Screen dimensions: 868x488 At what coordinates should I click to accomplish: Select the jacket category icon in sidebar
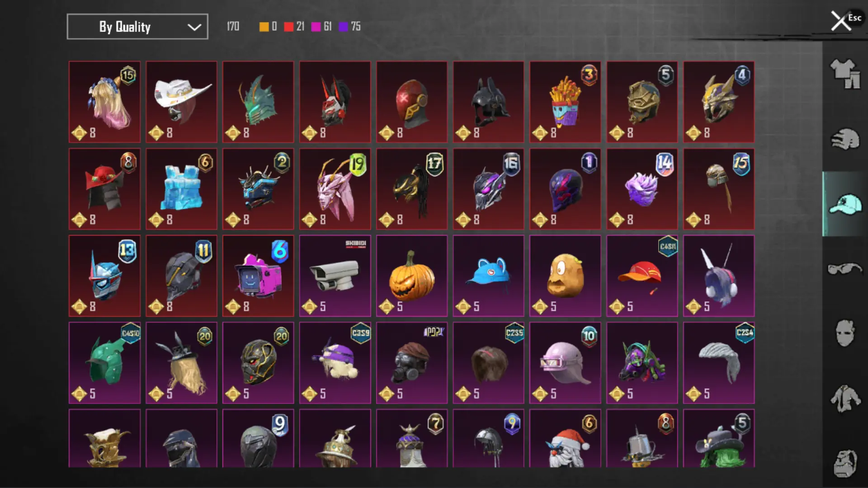click(x=845, y=399)
